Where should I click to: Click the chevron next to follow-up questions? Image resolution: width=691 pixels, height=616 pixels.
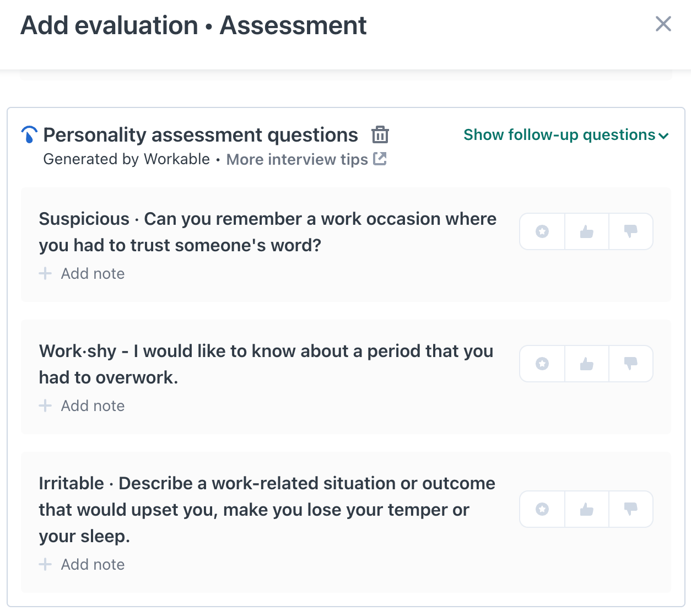tap(663, 136)
